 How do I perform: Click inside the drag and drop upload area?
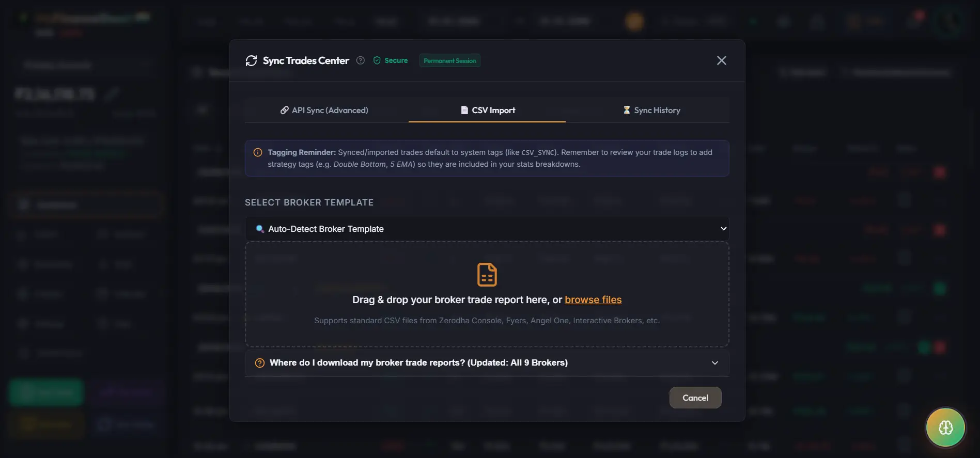click(x=487, y=294)
